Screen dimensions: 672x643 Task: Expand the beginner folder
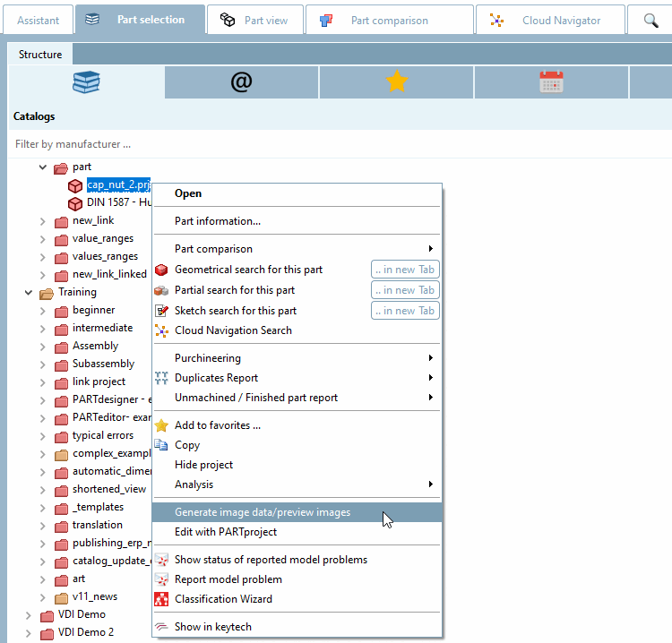tap(42, 311)
